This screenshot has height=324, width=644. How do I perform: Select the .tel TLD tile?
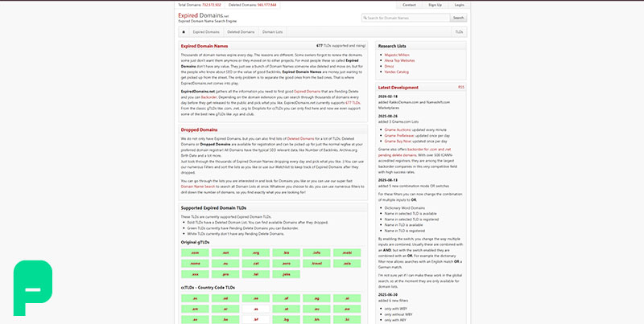[x=255, y=274]
